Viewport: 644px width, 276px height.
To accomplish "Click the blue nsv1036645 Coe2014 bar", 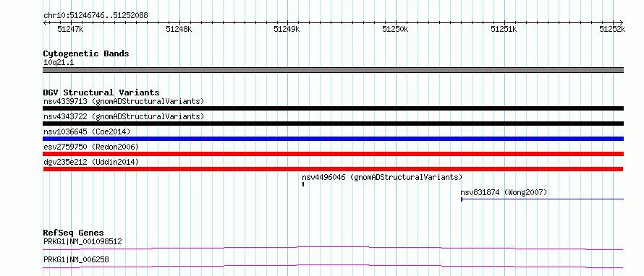I will coord(333,139).
